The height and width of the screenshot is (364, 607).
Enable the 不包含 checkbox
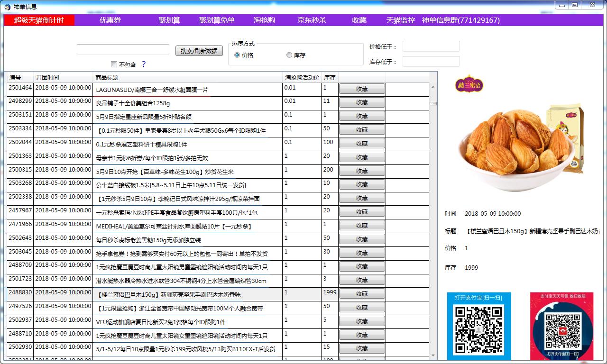tap(114, 64)
